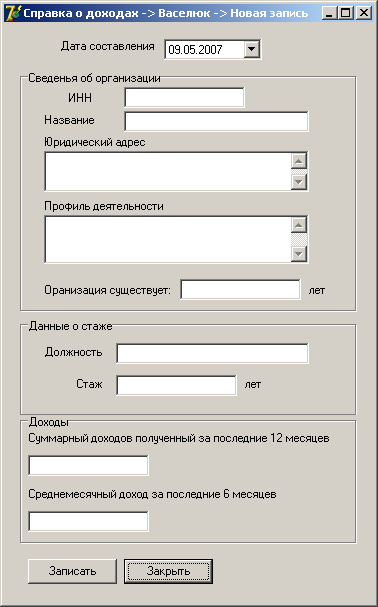Click the Записать button
378x607 pixels.
72,571
